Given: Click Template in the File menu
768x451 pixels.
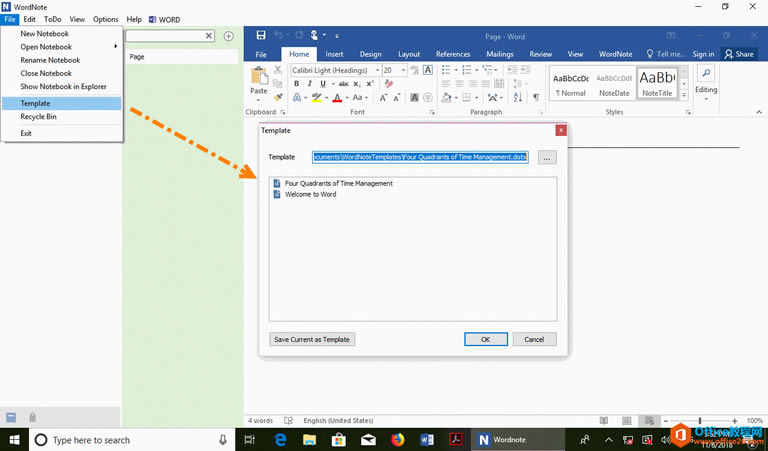Looking at the screenshot, I should pyautogui.click(x=62, y=103).
